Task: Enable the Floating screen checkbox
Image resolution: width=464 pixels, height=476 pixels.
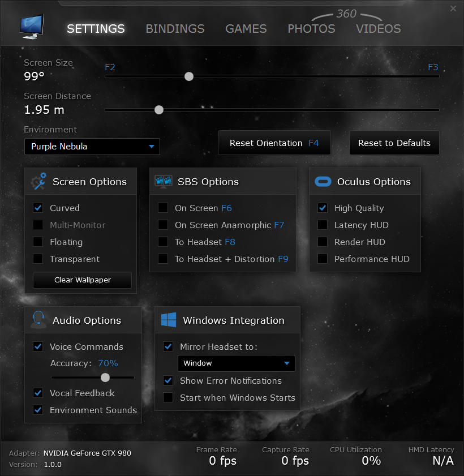Action: click(x=38, y=242)
